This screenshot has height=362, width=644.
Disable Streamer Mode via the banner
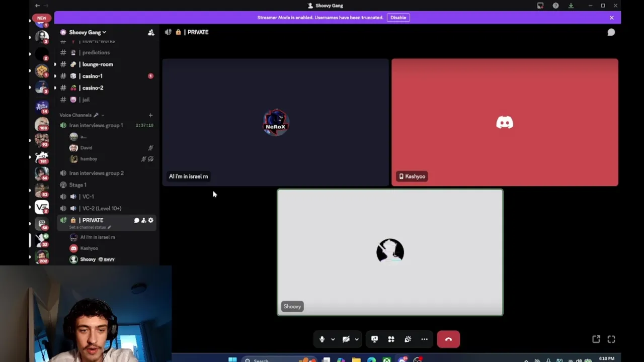coord(398,18)
